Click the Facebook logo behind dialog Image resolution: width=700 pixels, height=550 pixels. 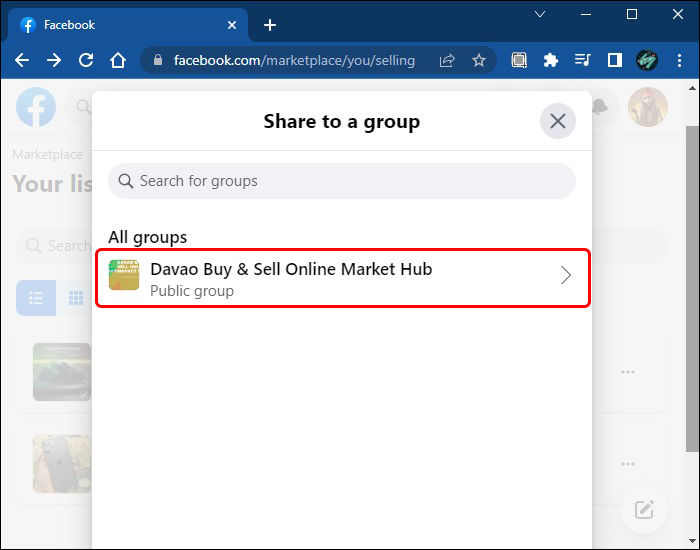(x=36, y=107)
